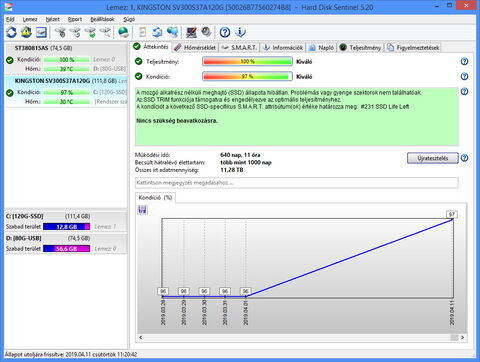This screenshot has width=480, height=362.
Task: Switch to the Napló tab
Action: tap(322, 48)
